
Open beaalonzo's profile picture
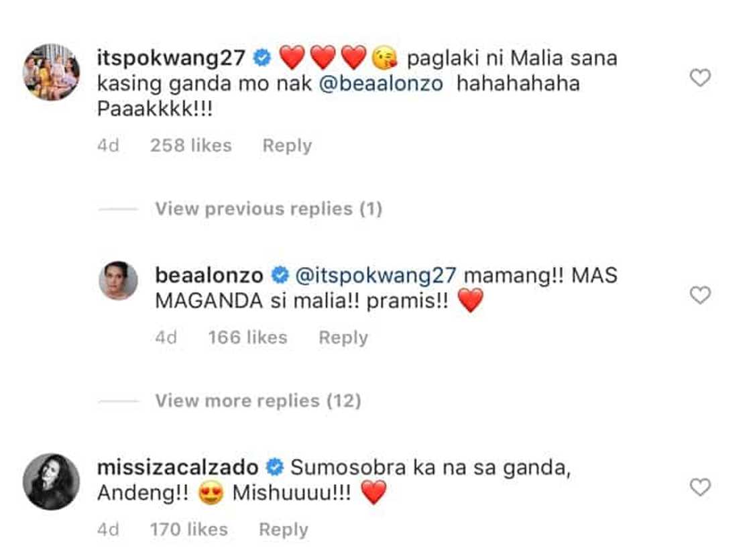[119, 280]
